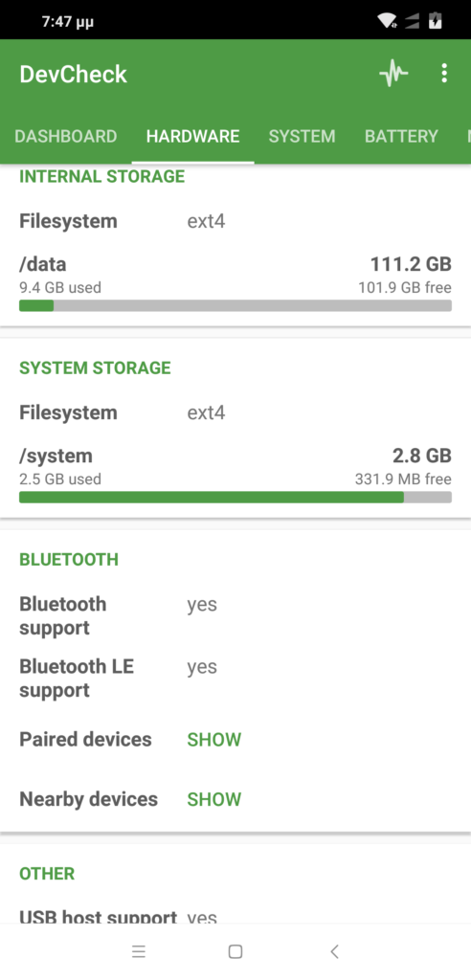Switch to the System tab

(303, 136)
